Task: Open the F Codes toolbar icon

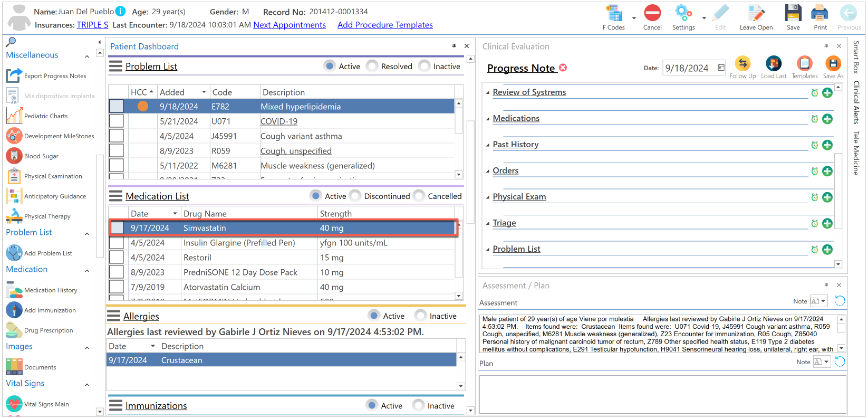Action: click(x=614, y=13)
